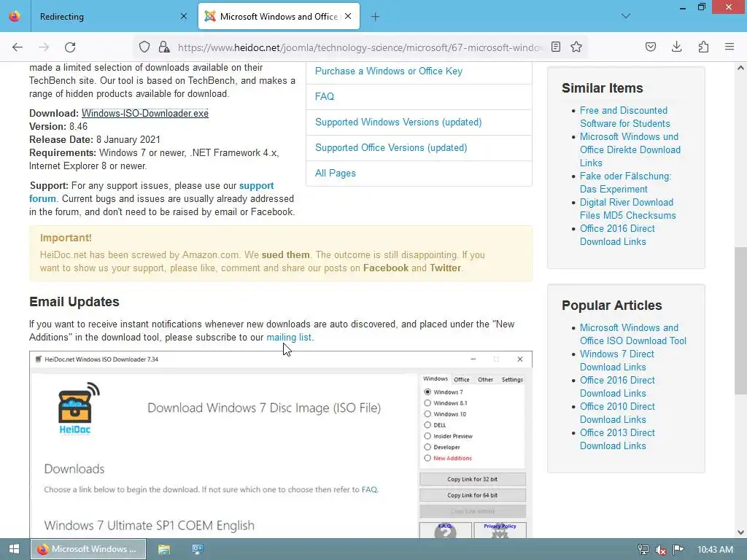The image size is (747, 560).
Task: Click the Firefox logo icon in tab bar
Action: pyautogui.click(x=15, y=16)
